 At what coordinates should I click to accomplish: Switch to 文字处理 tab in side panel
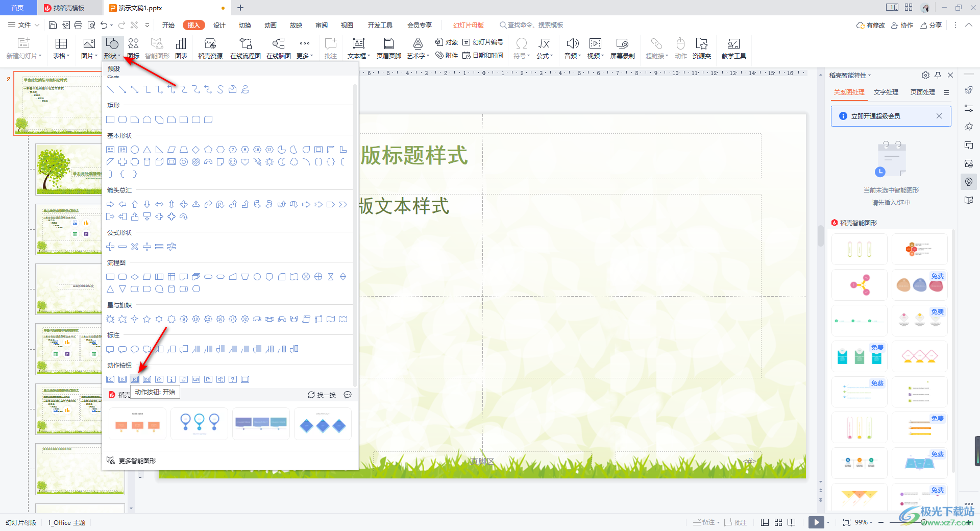[886, 92]
